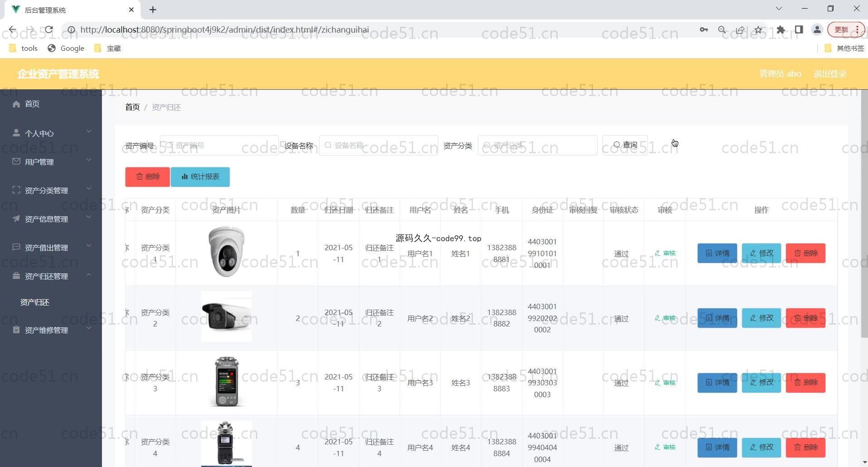The image size is (868, 467).
Task: Click the 更新 update button
Action: tap(842, 30)
